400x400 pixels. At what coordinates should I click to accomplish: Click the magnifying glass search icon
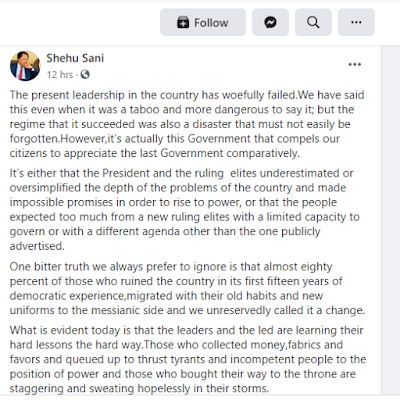click(313, 22)
